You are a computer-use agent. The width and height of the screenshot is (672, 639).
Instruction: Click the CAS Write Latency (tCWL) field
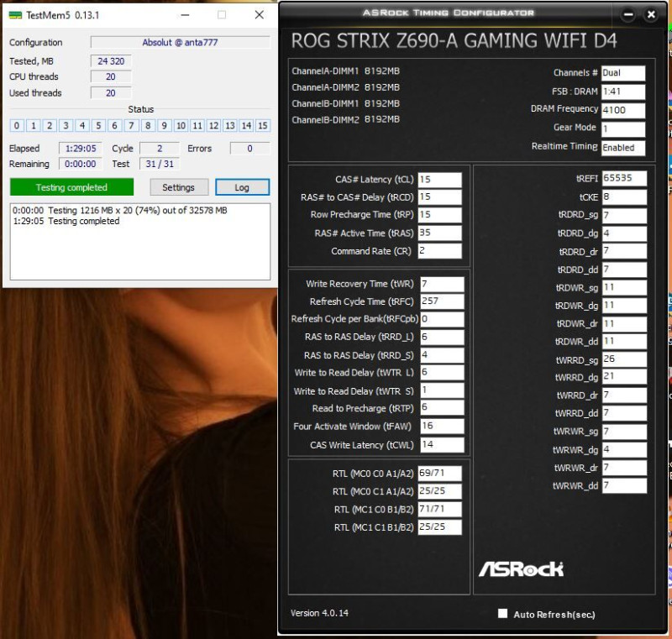[442, 445]
